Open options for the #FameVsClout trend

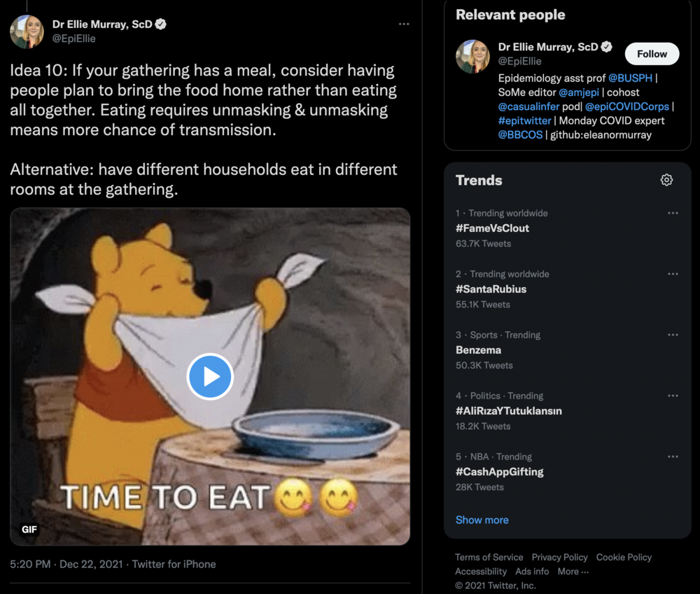(673, 213)
